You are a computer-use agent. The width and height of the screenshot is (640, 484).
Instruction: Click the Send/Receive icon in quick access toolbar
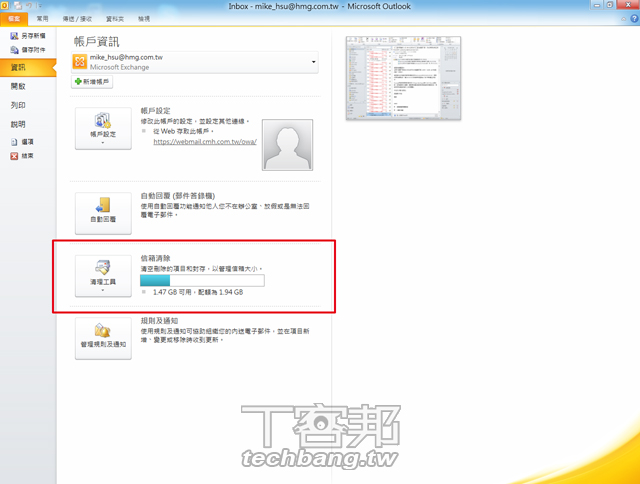pyautogui.click(x=18, y=6)
